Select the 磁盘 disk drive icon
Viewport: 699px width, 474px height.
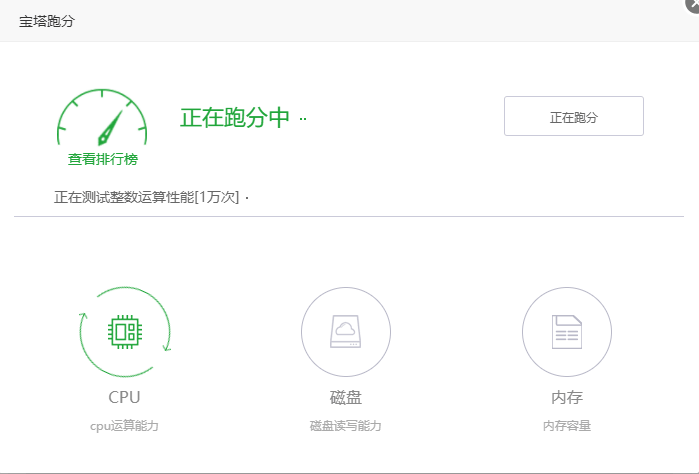[345, 332]
